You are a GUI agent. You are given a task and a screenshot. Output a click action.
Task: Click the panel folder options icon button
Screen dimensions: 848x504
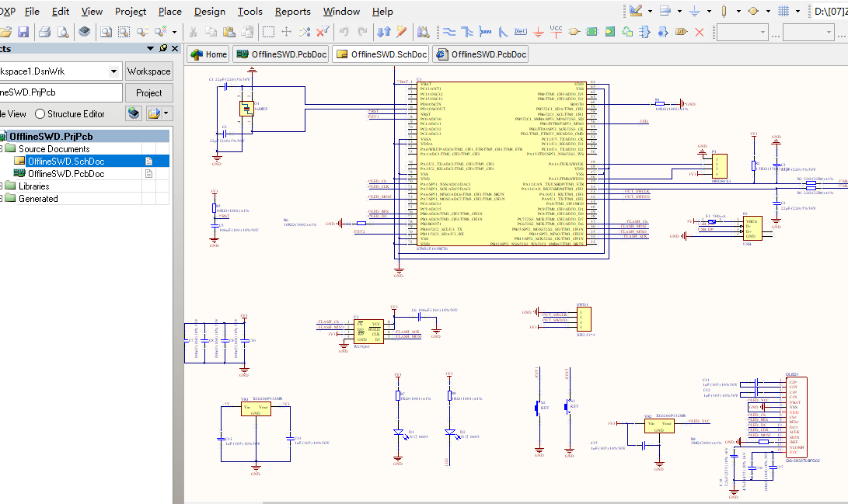pyautogui.click(x=158, y=113)
